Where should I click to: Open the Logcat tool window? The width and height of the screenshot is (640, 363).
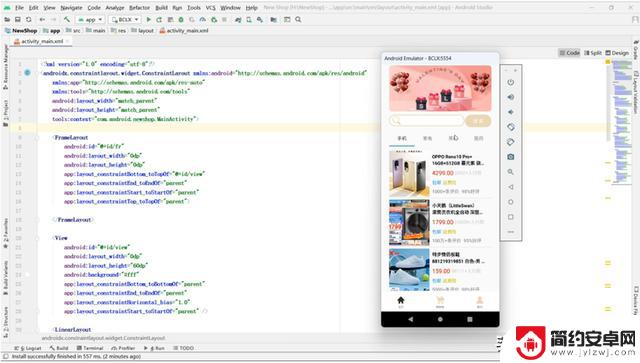pos(28,348)
